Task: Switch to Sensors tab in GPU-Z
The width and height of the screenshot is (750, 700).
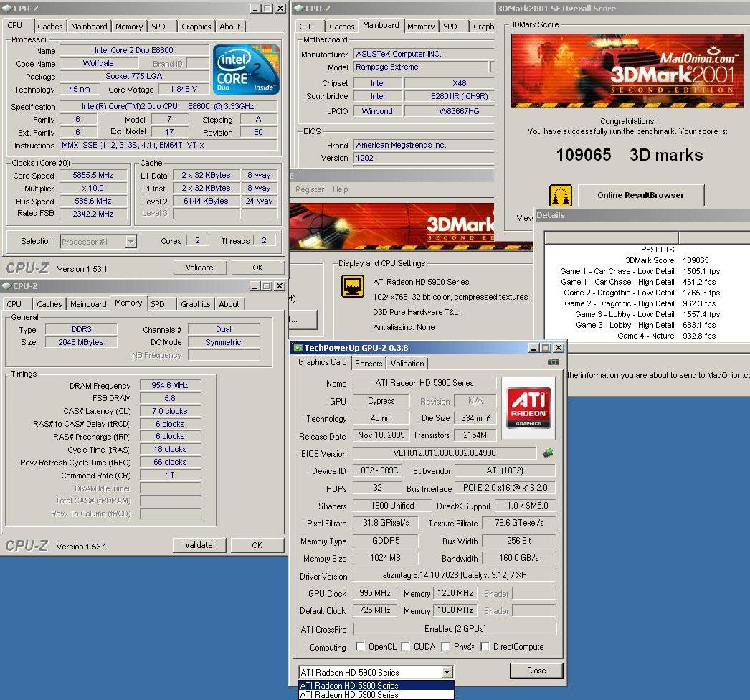Action: click(369, 363)
